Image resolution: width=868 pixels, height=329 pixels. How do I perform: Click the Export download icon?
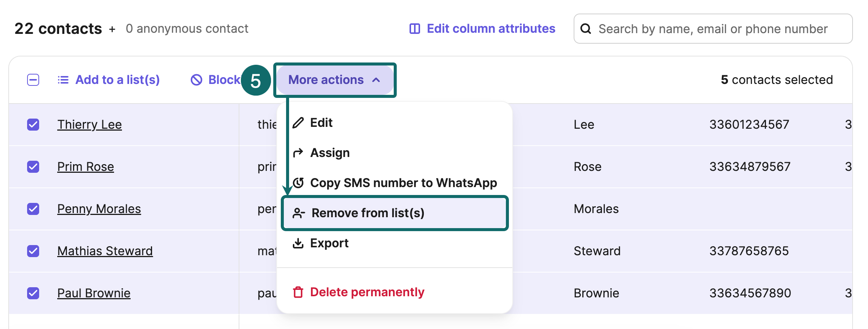[x=298, y=243]
